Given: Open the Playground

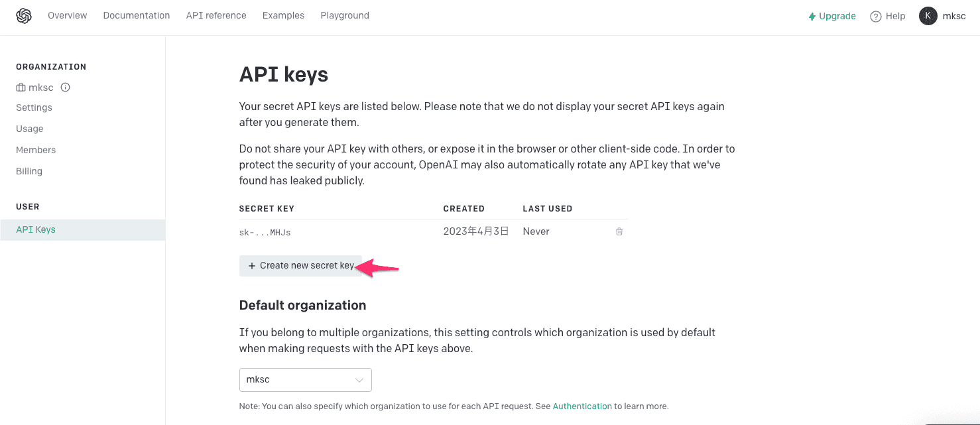Looking at the screenshot, I should click(x=345, y=15).
